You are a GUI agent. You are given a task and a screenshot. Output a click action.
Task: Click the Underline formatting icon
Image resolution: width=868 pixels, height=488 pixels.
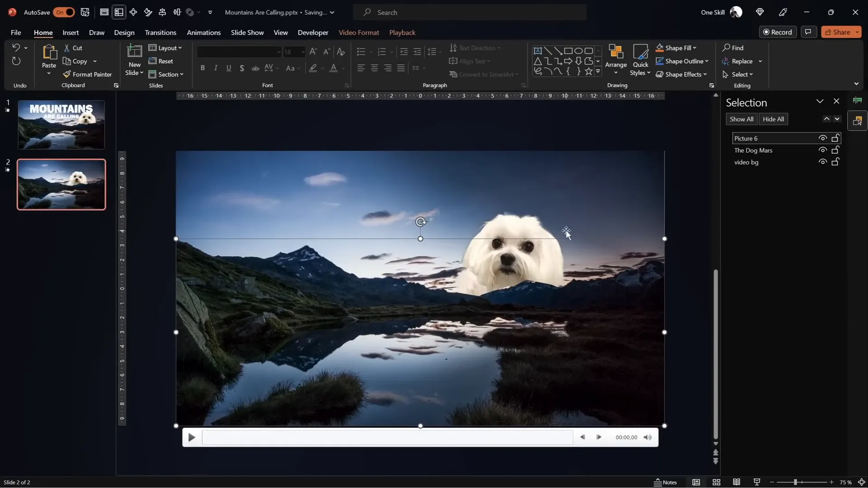click(x=229, y=68)
